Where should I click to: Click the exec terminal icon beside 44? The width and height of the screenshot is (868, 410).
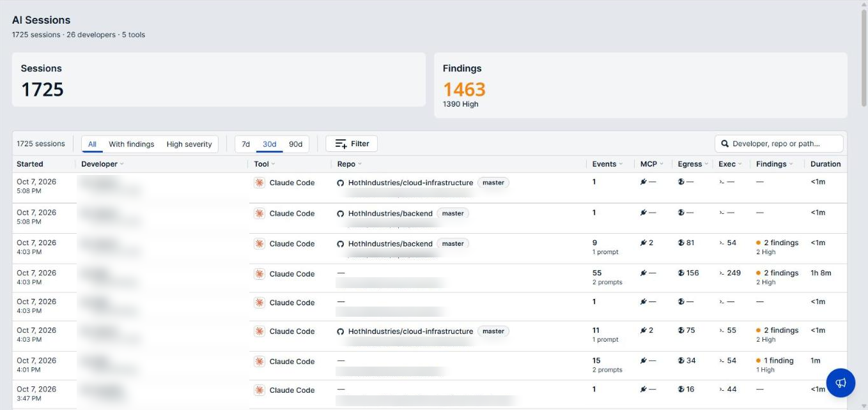click(x=722, y=389)
